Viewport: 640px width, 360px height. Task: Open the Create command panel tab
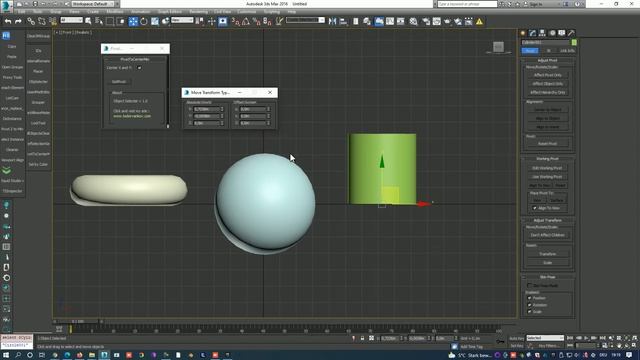[523, 33]
